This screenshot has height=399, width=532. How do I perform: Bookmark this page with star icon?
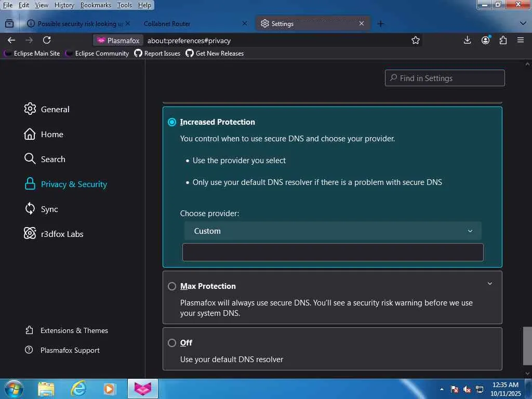click(415, 41)
